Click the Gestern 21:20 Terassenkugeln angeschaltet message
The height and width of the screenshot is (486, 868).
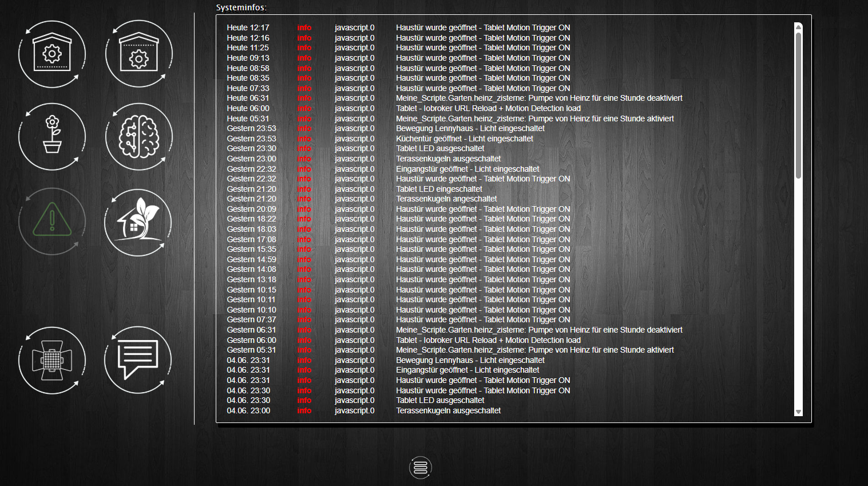(446, 199)
